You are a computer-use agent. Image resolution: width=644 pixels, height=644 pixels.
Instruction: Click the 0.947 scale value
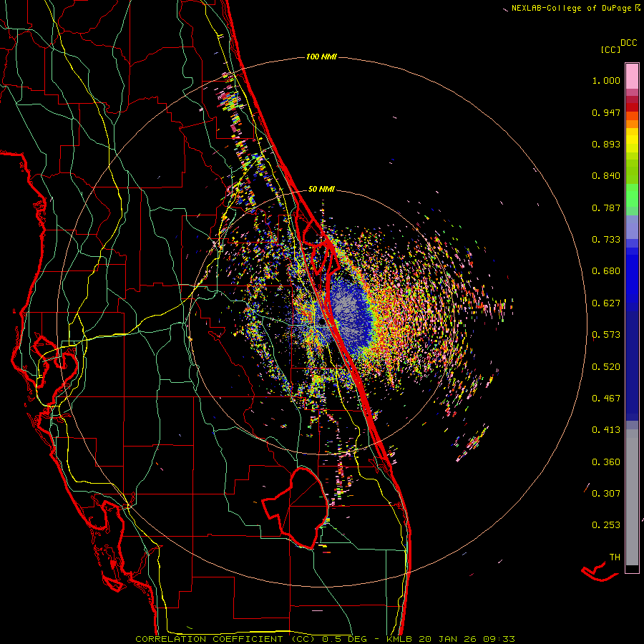606,112
